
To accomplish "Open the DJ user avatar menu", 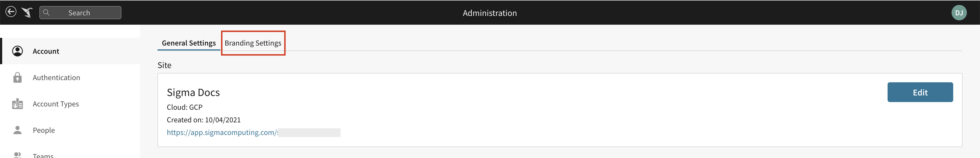I will [x=959, y=13].
